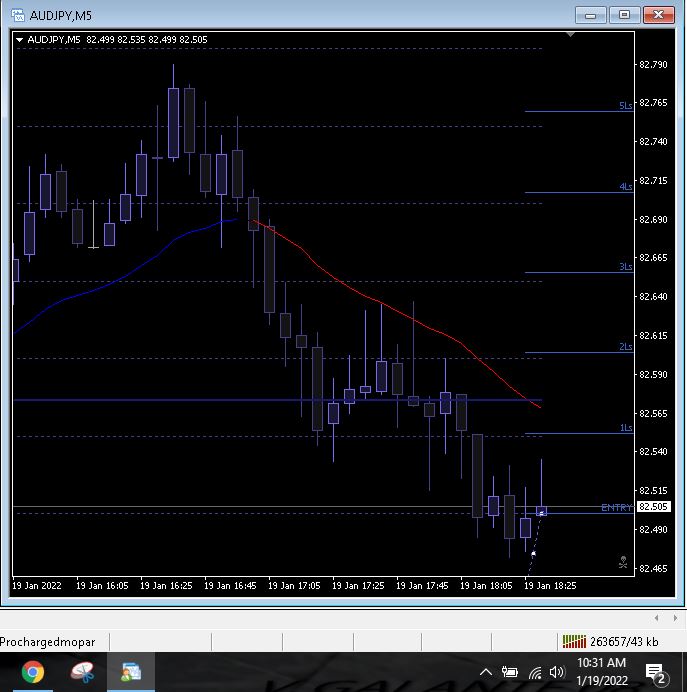The image size is (687, 692).
Task: Minimize the AUDJPY chart window
Action: click(591, 15)
